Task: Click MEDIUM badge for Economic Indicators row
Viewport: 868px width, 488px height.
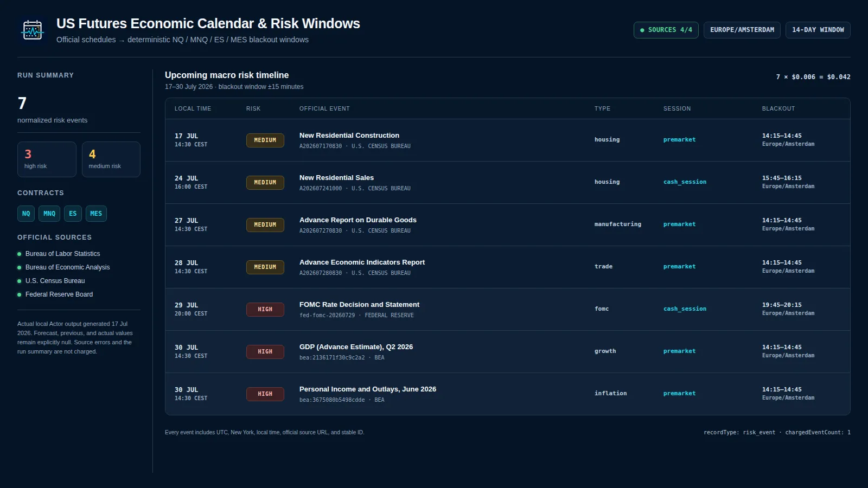Action: pos(265,267)
